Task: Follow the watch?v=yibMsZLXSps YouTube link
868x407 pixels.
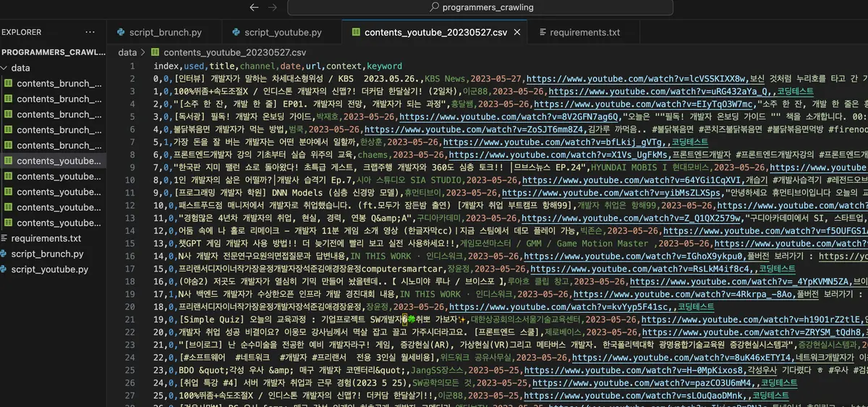Action: [612, 193]
